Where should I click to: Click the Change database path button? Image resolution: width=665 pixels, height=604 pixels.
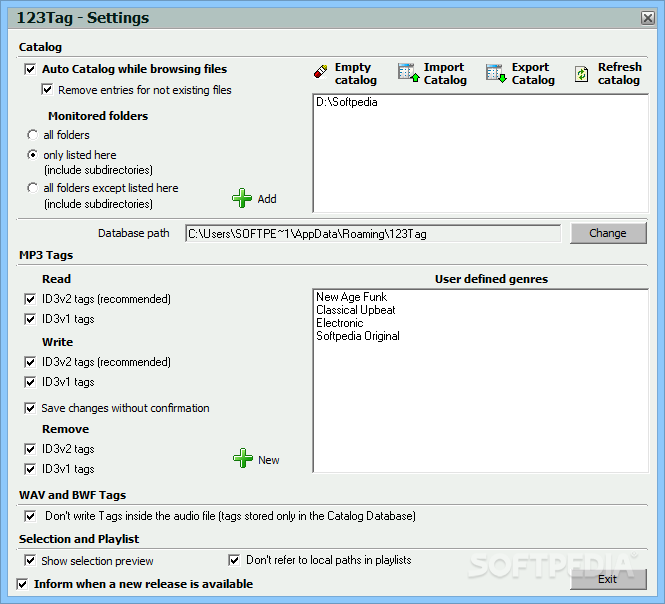tap(608, 233)
